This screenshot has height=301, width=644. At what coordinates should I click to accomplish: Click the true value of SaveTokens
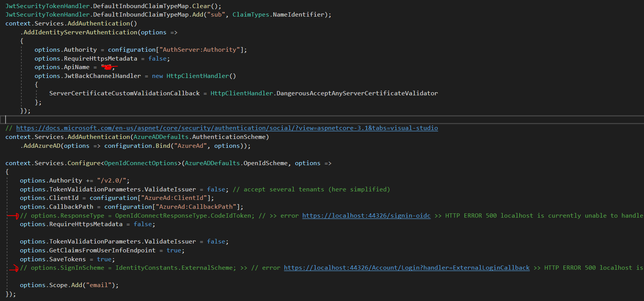(x=104, y=259)
